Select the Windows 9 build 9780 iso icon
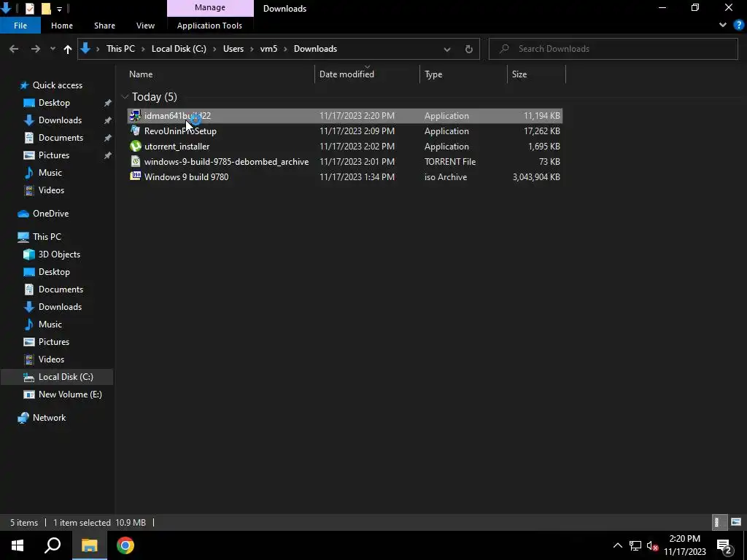This screenshot has height=560, width=747. click(x=135, y=176)
